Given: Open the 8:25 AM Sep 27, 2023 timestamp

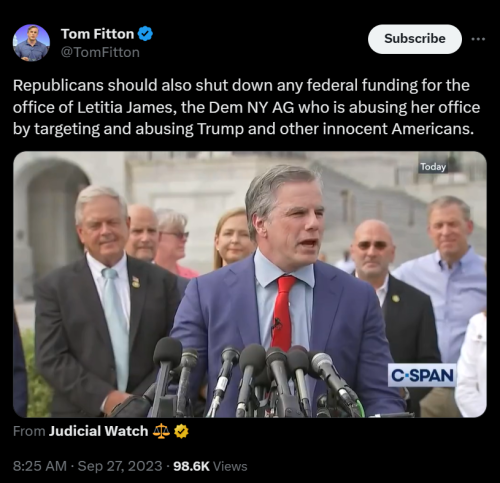Looking at the screenshot, I should point(87,466).
